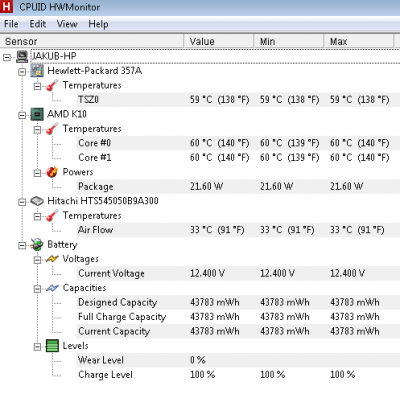Screen dimensions: 400x398
Task: Click the Max column header
Action: click(x=359, y=42)
